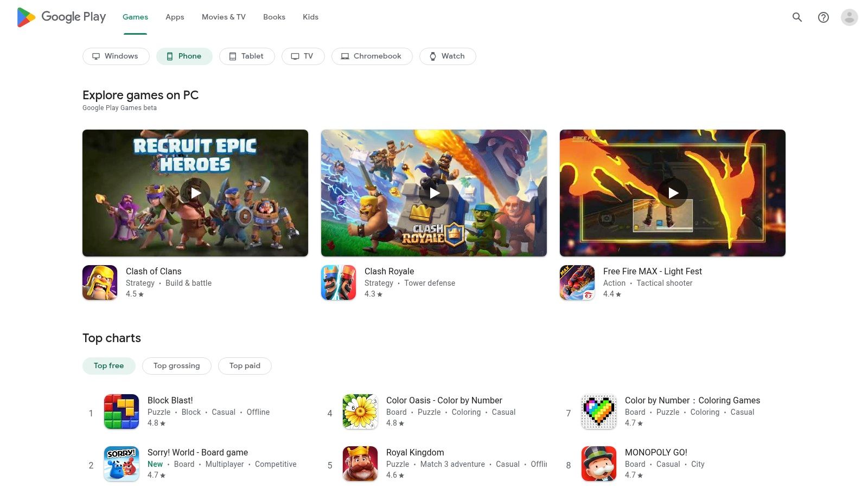The width and height of the screenshot is (868, 488).
Task: Play the Clash Royale trailer video
Action: (x=434, y=192)
